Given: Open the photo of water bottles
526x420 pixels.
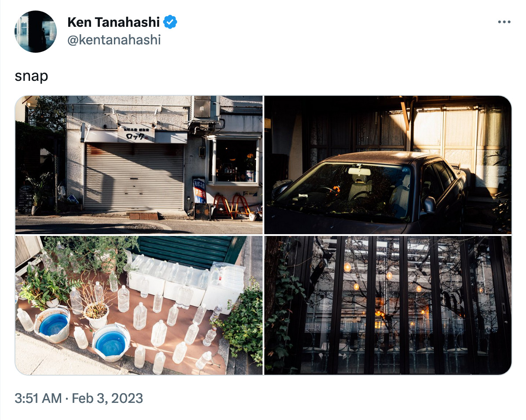Looking at the screenshot, I should (139, 305).
